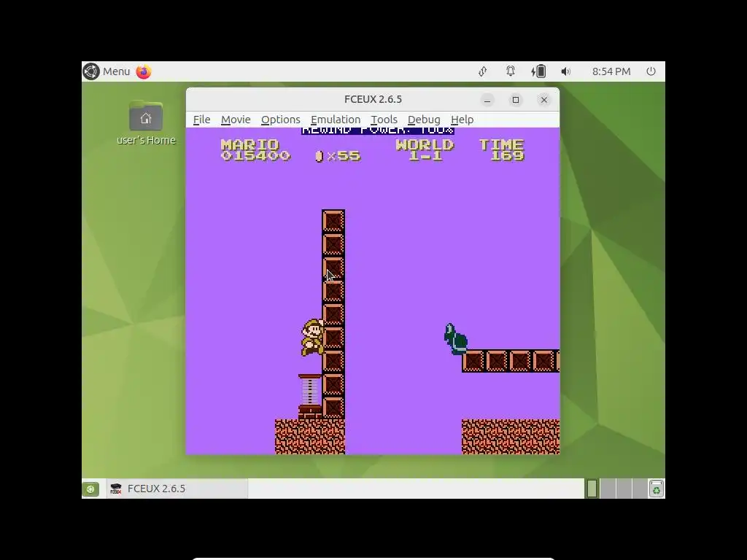This screenshot has width=747, height=560.
Task: Click the network connection tray icon
Action: (x=483, y=71)
